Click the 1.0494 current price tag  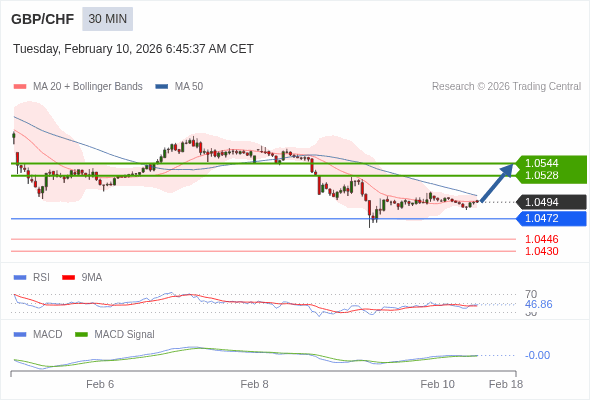(x=552, y=202)
